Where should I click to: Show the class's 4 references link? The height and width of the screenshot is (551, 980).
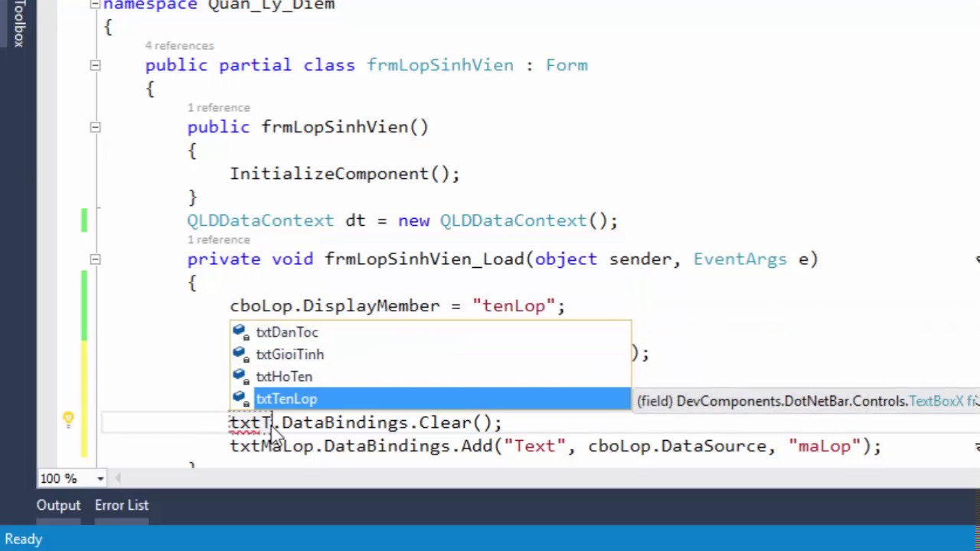tap(179, 46)
